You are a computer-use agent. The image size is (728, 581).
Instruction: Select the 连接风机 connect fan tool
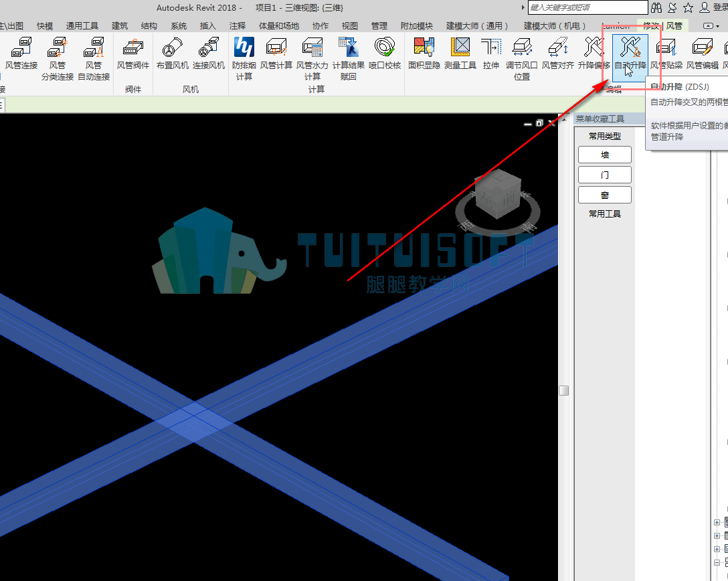pos(209,54)
